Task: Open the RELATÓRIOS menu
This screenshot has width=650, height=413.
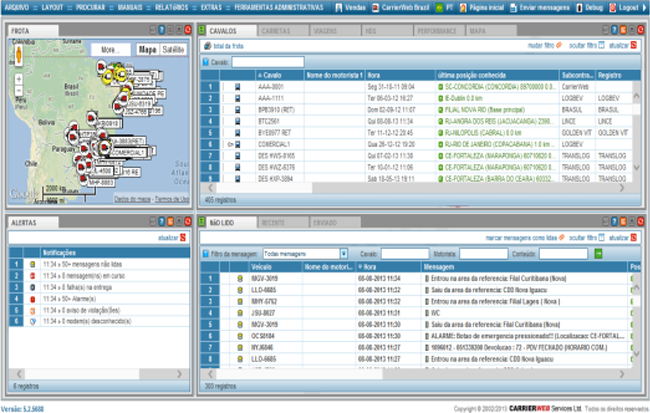Action: tap(172, 7)
